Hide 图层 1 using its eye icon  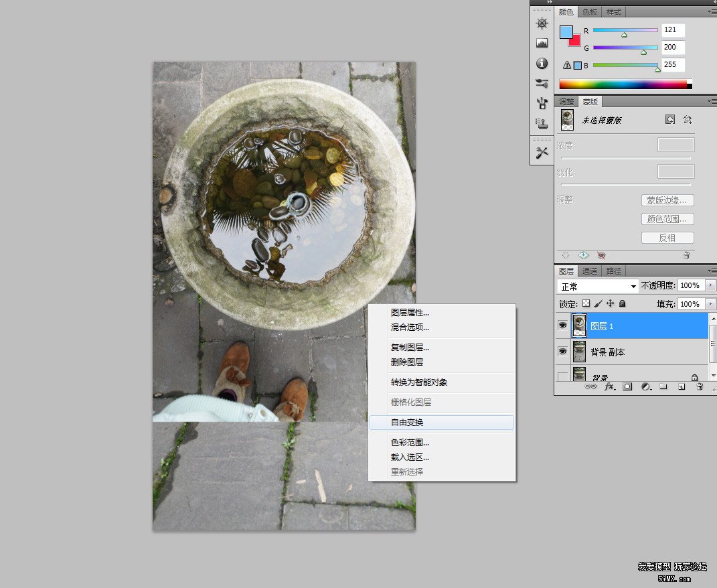pyautogui.click(x=562, y=325)
